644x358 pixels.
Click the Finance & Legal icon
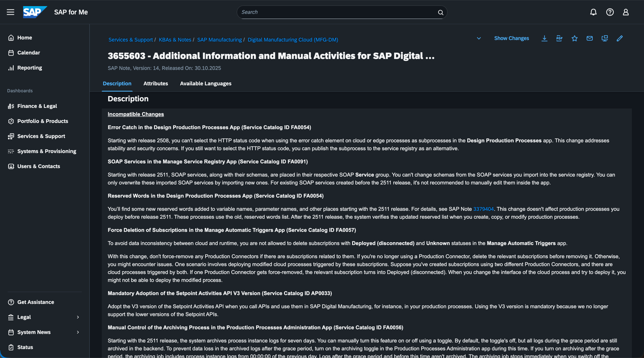pos(11,106)
